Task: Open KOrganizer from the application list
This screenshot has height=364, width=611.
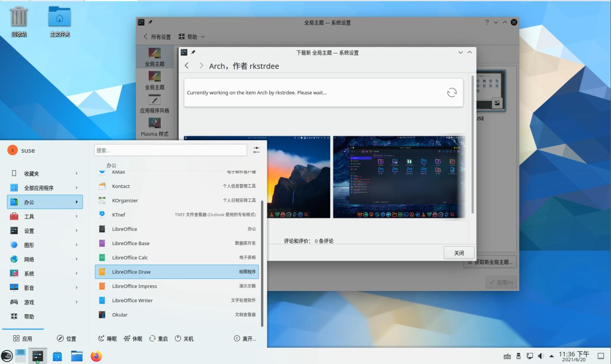Action: point(177,200)
